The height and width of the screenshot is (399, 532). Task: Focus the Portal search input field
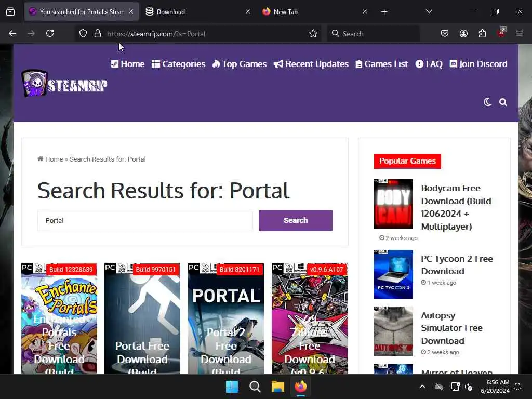[145, 220]
